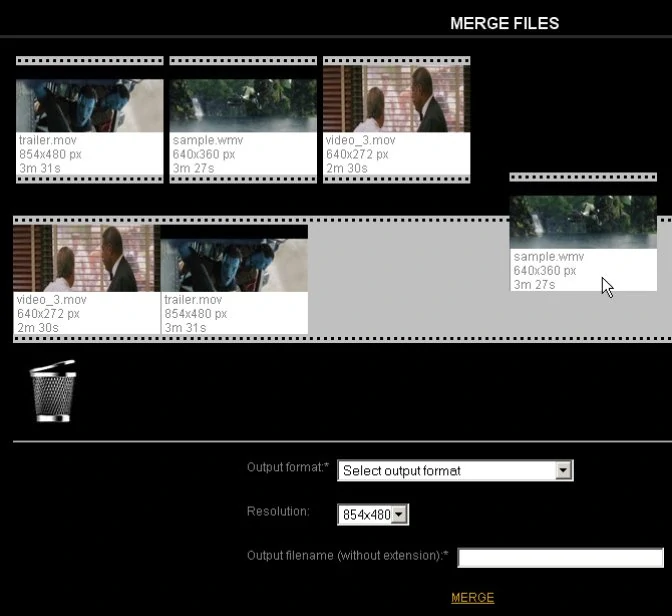Select sample.wmv thumbnail in top file row
Image resolution: width=672 pixels, height=616 pixels.
243,105
